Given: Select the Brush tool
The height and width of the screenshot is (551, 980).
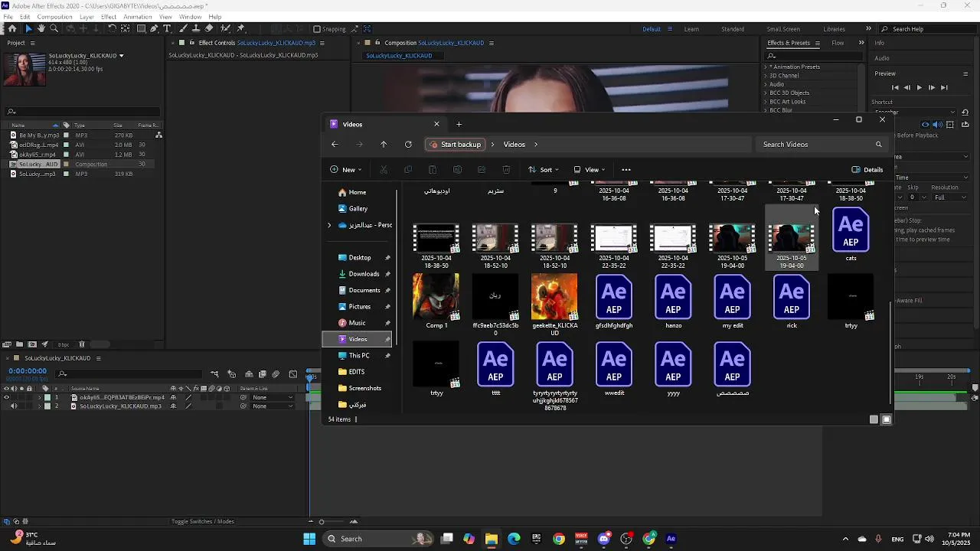Looking at the screenshot, I should (184, 28).
